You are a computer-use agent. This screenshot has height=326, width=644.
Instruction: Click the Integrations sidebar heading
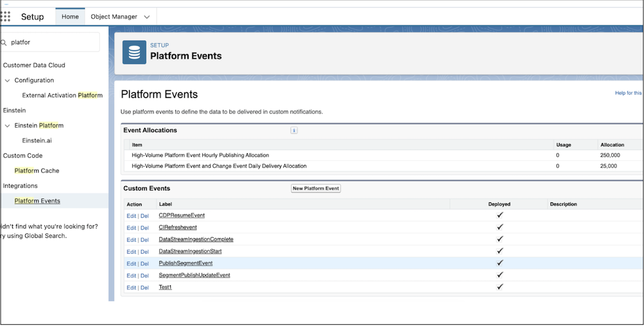(20, 186)
